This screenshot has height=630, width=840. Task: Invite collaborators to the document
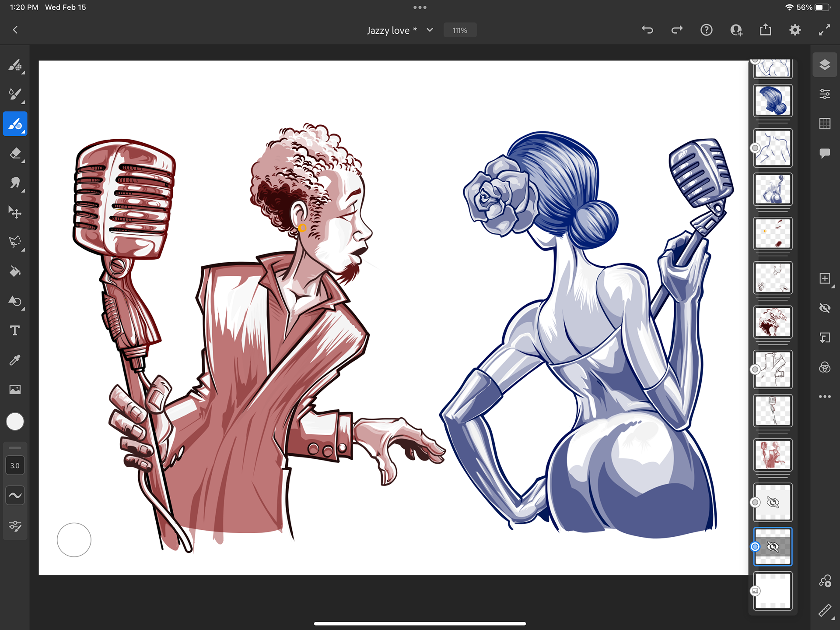point(736,30)
